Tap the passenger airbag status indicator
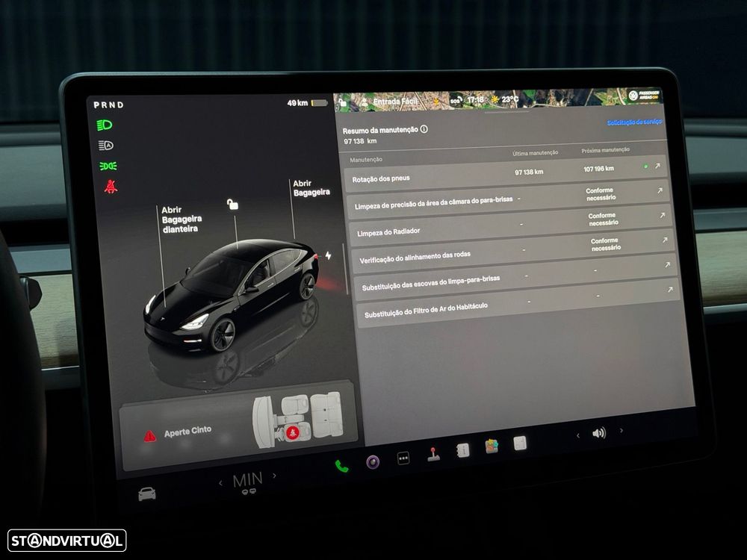This screenshot has height=560, width=747. tap(644, 95)
